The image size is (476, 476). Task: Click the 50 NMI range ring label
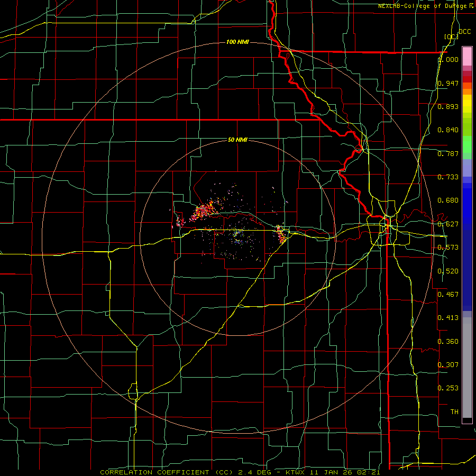tap(237, 140)
